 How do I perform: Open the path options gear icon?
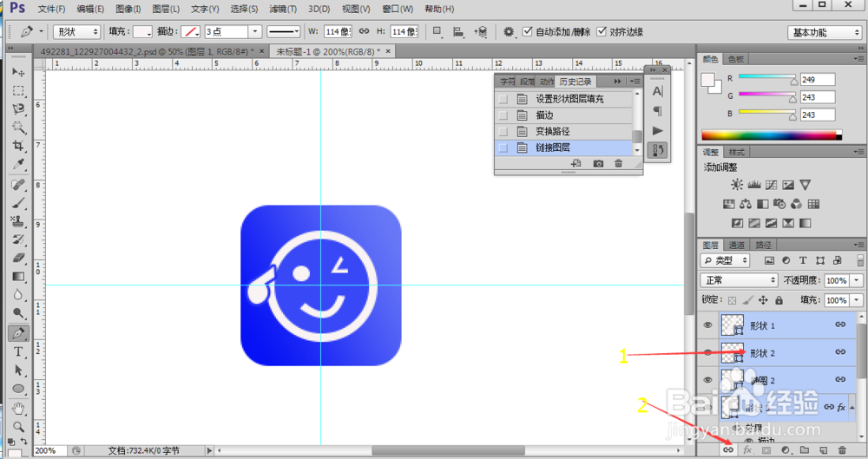click(508, 31)
